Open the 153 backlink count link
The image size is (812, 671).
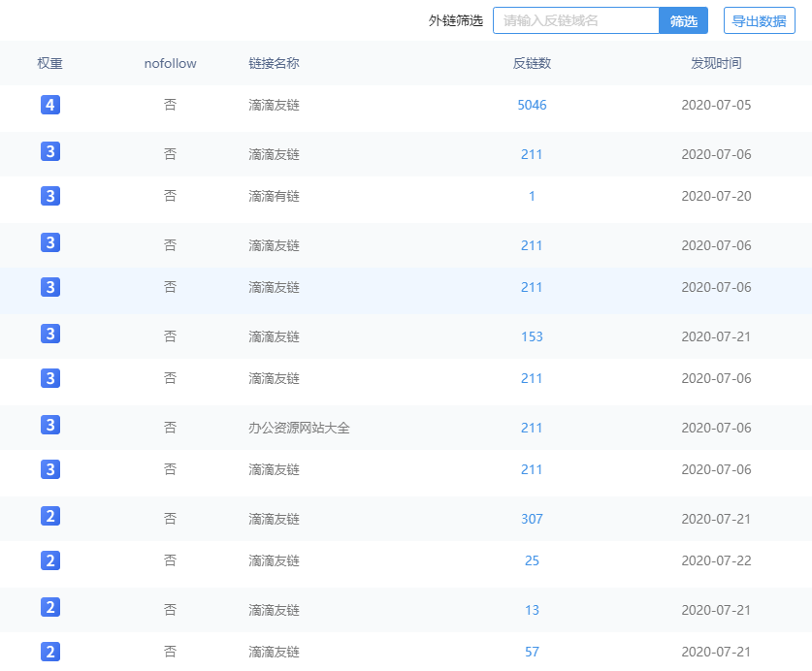[532, 336]
